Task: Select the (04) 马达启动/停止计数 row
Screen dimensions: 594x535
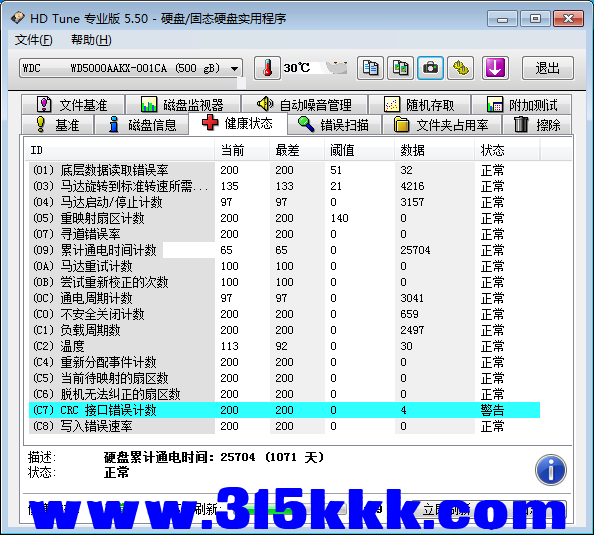Action: (x=284, y=202)
